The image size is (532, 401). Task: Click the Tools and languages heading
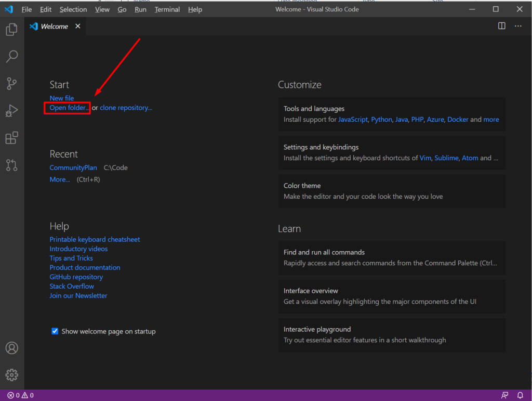314,109
